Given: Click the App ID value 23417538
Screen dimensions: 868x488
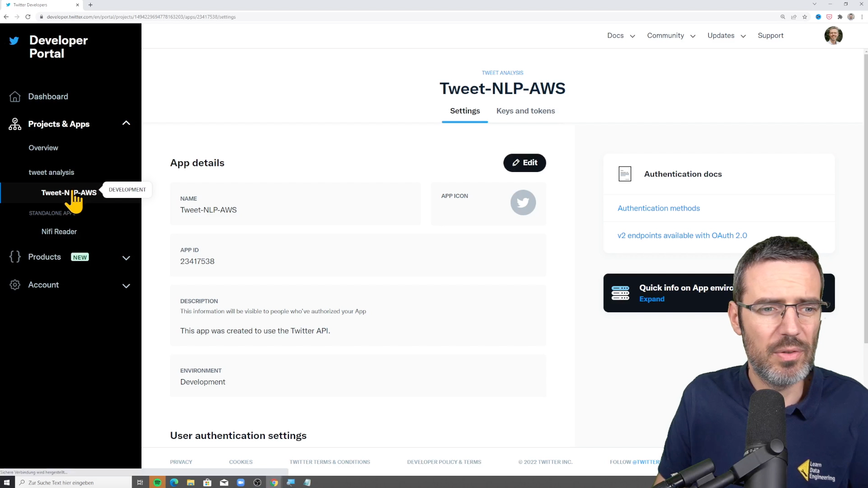Looking at the screenshot, I should [197, 261].
